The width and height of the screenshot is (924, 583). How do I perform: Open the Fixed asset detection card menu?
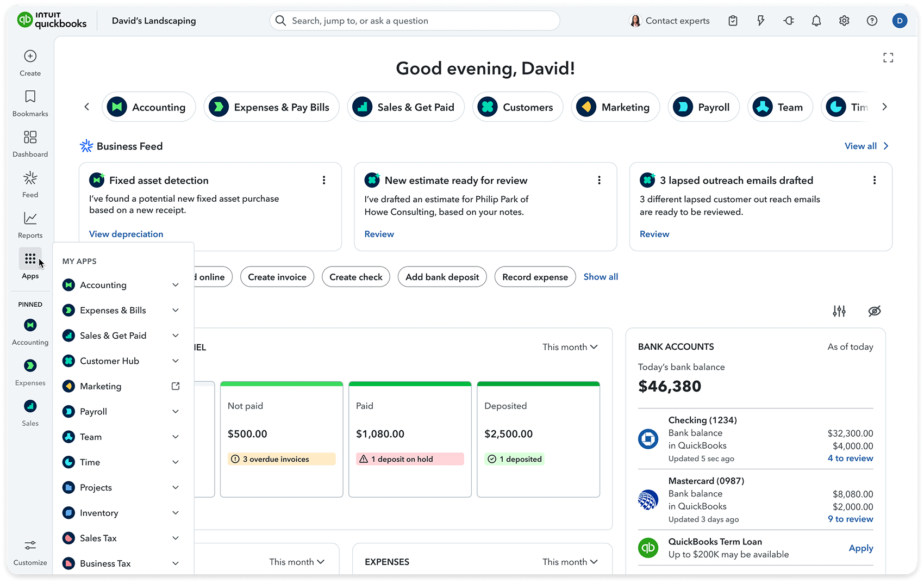[324, 179]
